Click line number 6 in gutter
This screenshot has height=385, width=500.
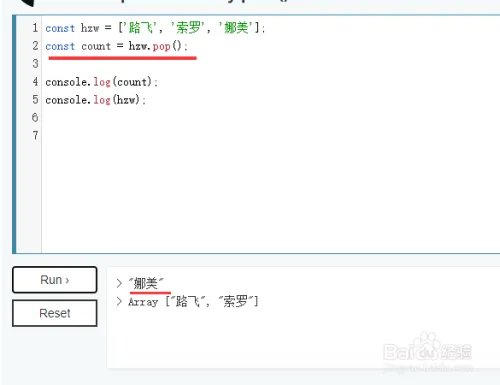(x=35, y=117)
